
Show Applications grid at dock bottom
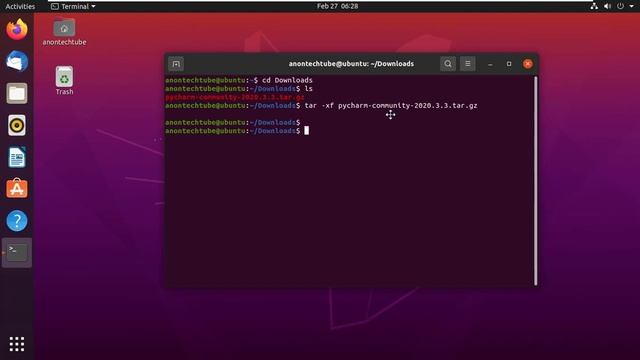coord(17,344)
